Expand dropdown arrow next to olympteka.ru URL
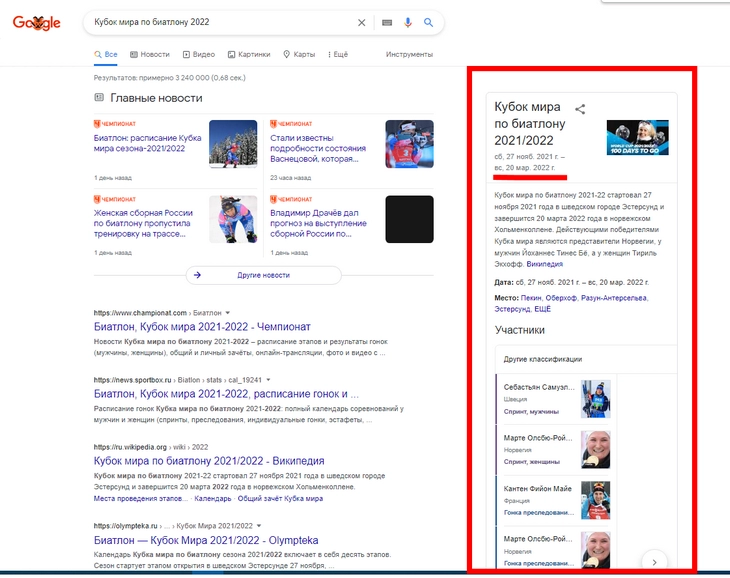This screenshot has height=578, width=730. [259, 526]
